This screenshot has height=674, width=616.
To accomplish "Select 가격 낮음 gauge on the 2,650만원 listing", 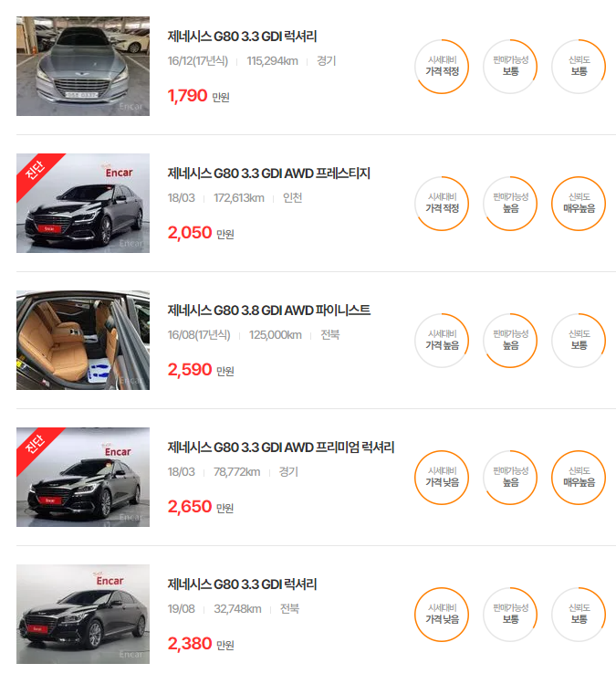I will (x=442, y=478).
